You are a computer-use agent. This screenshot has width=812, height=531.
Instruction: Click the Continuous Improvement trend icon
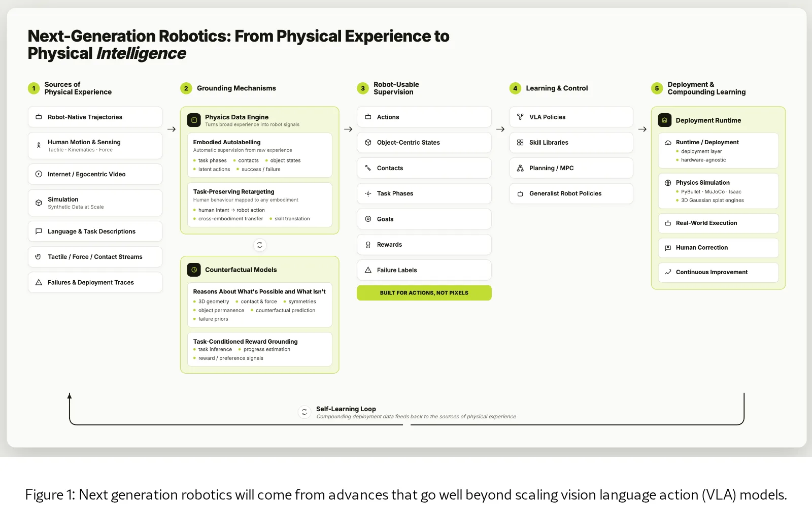tap(668, 272)
